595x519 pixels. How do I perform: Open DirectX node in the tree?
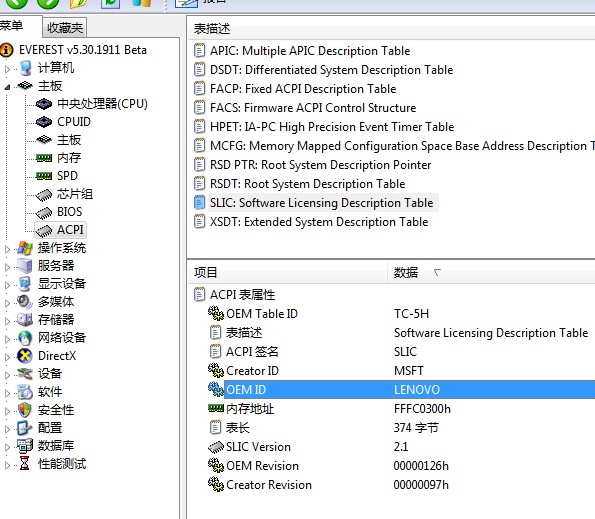[x=57, y=356]
